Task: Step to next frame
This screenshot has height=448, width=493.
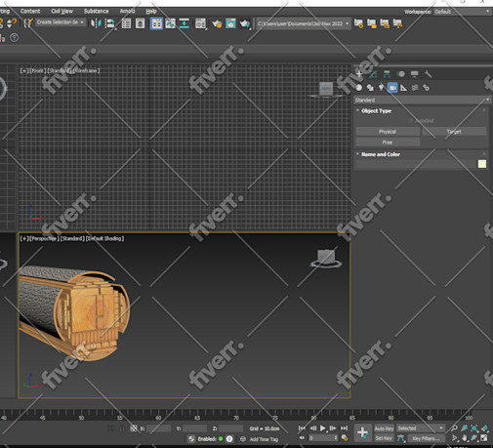Action: (333, 428)
